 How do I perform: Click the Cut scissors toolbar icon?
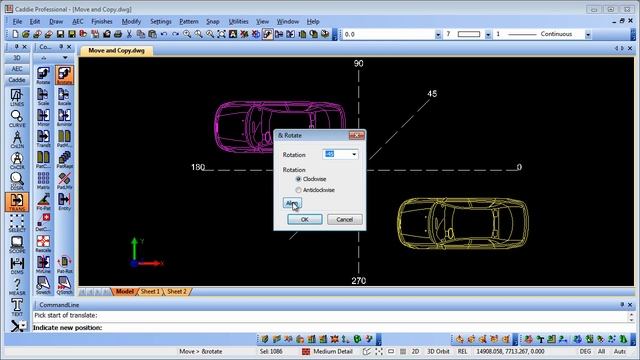click(129, 34)
